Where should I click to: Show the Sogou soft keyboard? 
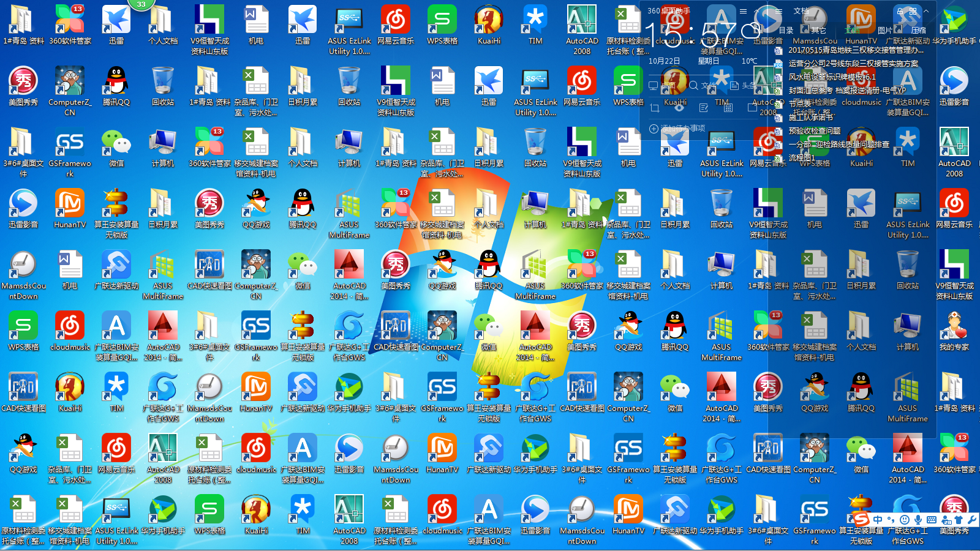[x=932, y=520]
